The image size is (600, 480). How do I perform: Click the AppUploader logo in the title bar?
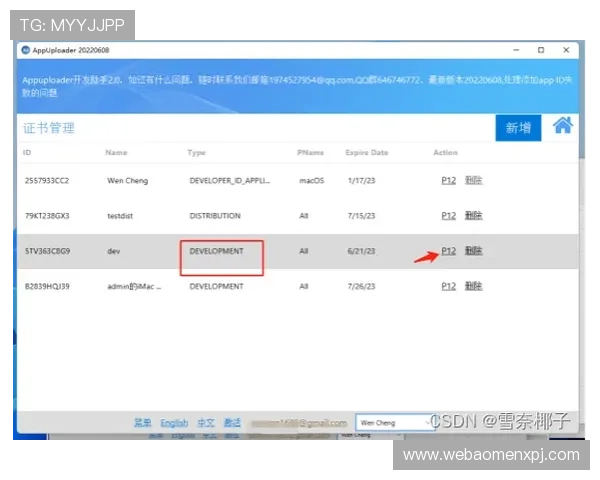point(26,50)
